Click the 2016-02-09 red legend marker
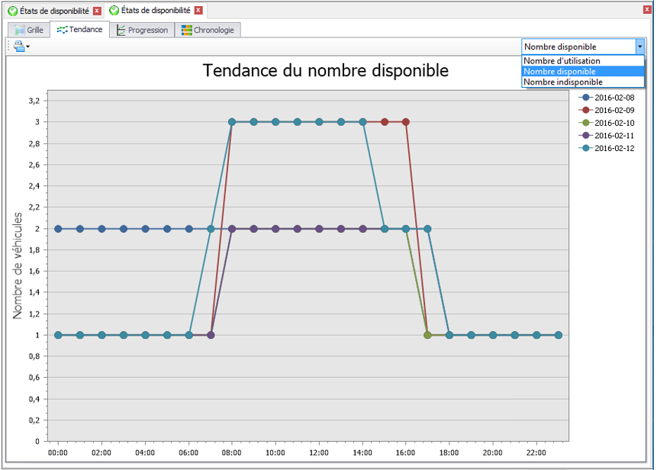The height and width of the screenshot is (470, 656). point(585,110)
